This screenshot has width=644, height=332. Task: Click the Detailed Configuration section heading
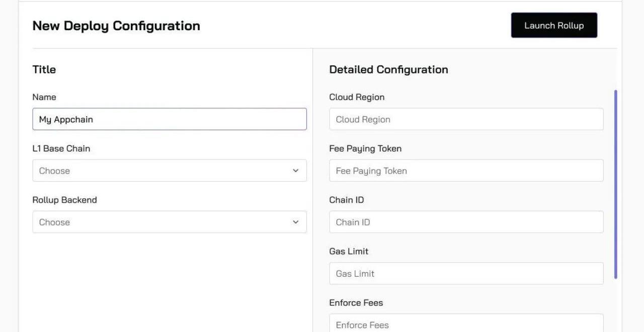tap(388, 69)
